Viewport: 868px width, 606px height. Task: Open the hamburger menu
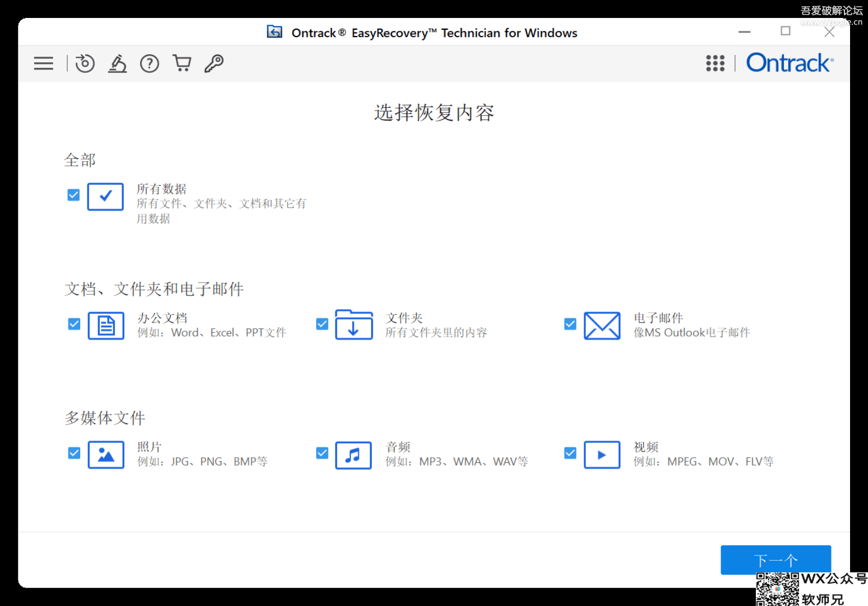point(43,63)
